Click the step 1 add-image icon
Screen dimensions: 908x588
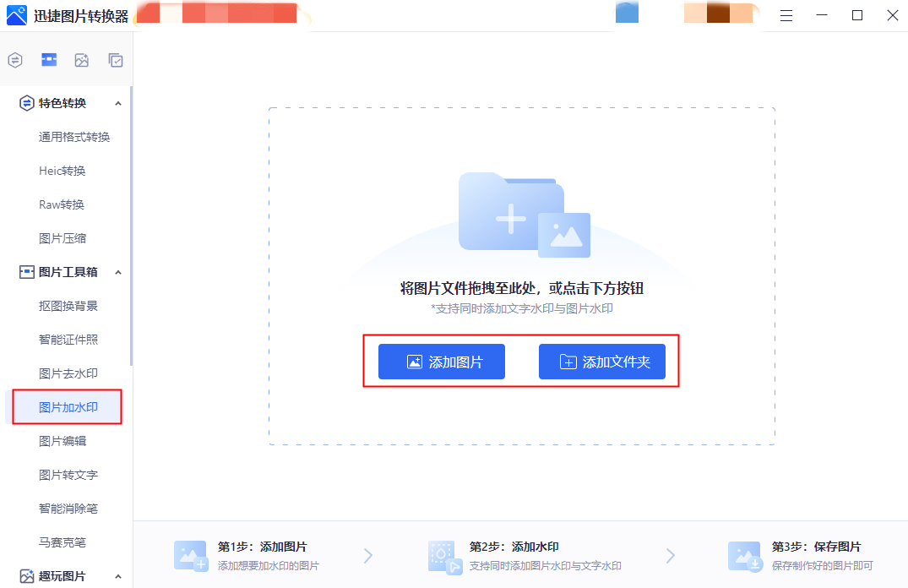pos(190,555)
